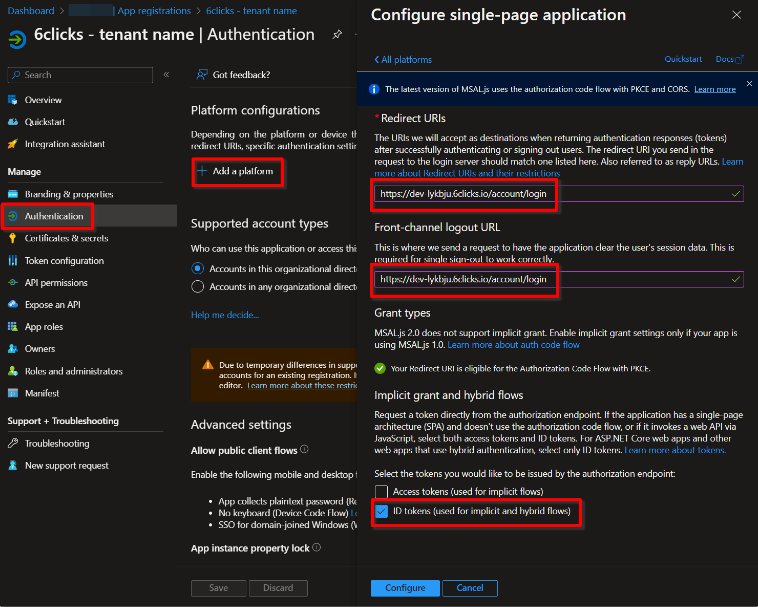Click the 6clicks app logo icon
758x607 pixels.
(x=17, y=39)
